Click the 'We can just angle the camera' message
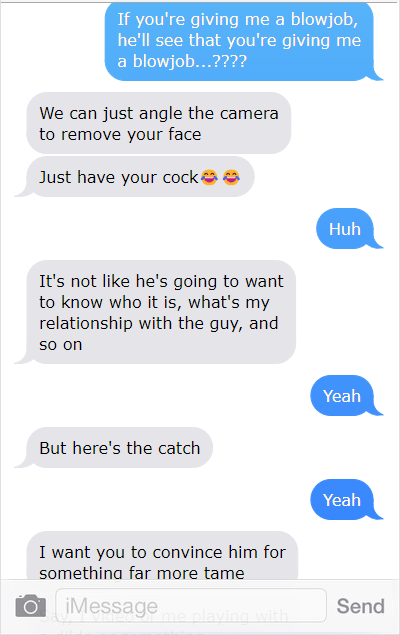 coord(159,123)
